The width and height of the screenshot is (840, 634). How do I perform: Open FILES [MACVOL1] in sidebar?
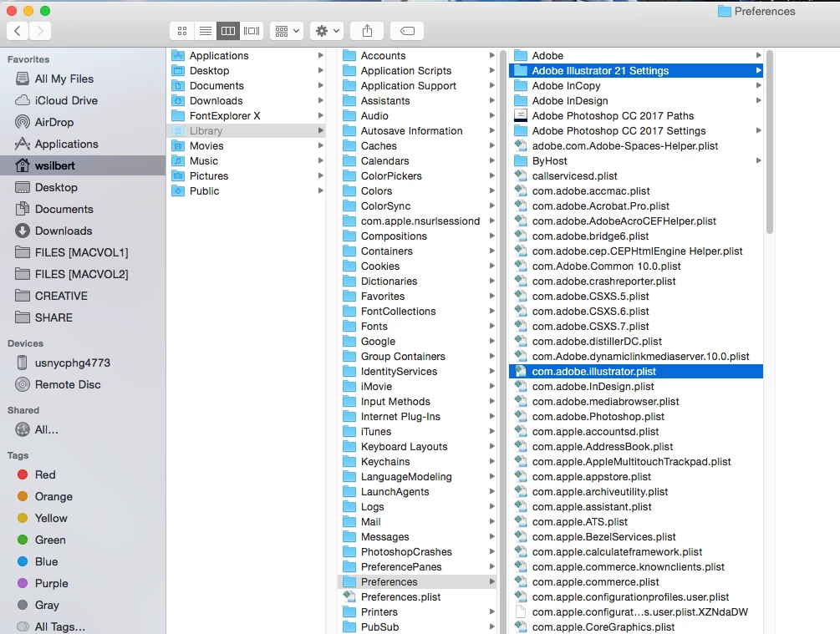point(81,252)
